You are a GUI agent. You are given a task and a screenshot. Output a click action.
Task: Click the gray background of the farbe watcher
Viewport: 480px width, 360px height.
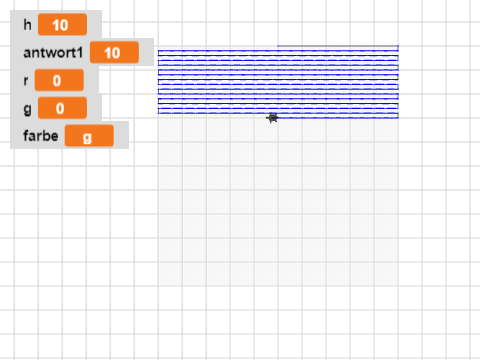(x=121, y=135)
